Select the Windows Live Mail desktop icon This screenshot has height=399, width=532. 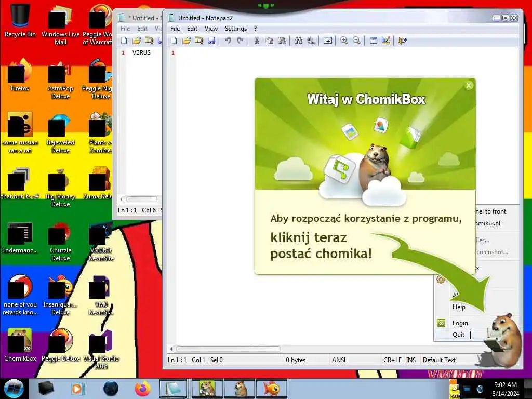coord(60,24)
